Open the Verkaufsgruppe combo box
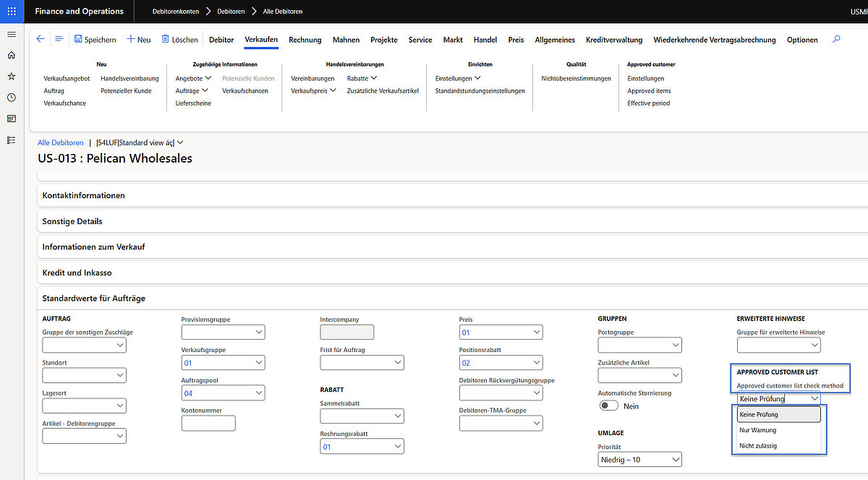 223,363
